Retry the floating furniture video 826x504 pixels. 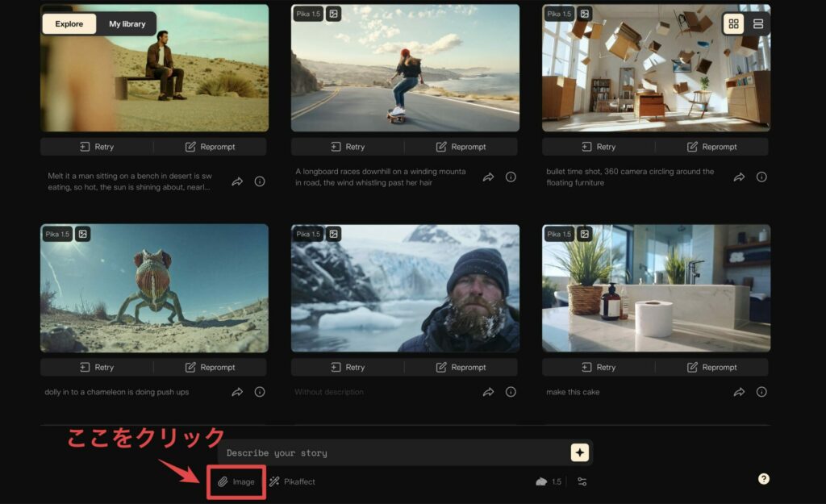click(x=598, y=147)
